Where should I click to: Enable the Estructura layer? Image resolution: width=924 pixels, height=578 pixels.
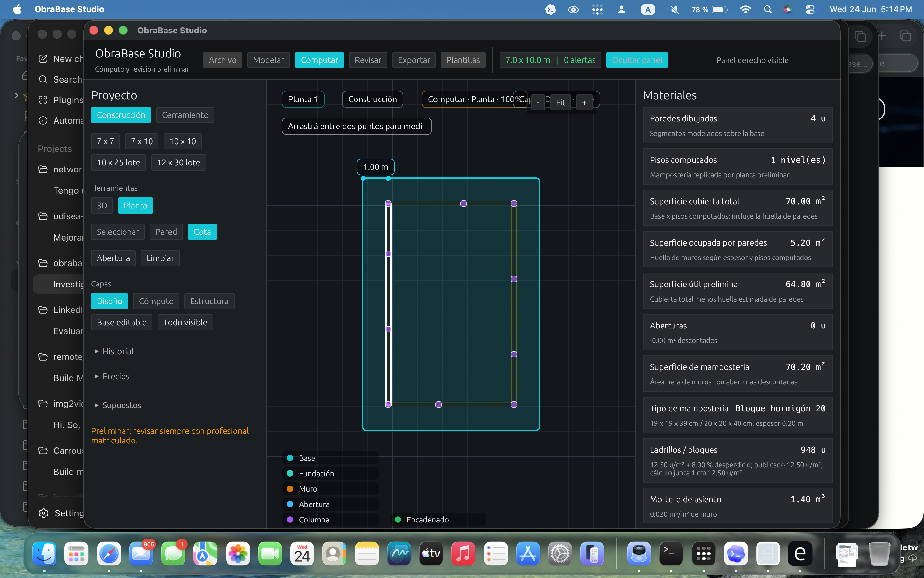click(209, 301)
